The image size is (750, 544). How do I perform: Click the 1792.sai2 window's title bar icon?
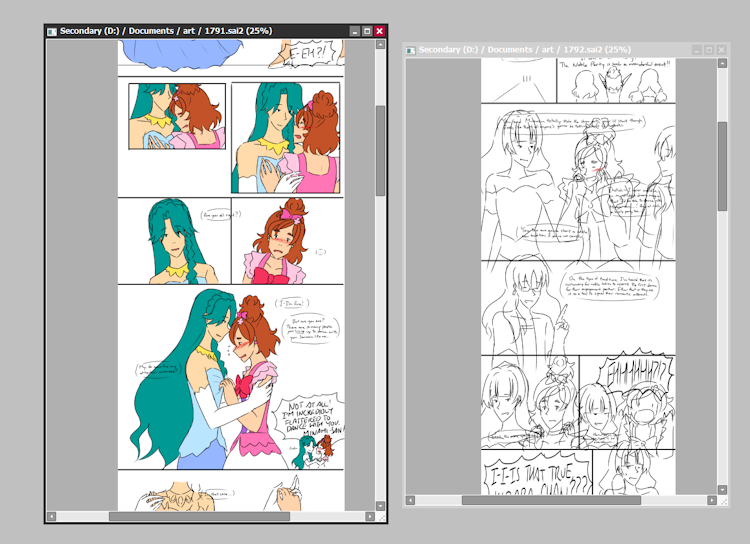click(410, 50)
